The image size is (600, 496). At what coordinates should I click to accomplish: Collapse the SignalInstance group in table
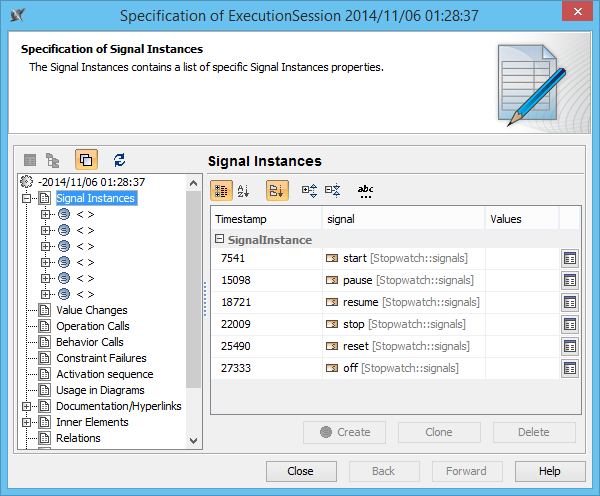point(219,240)
